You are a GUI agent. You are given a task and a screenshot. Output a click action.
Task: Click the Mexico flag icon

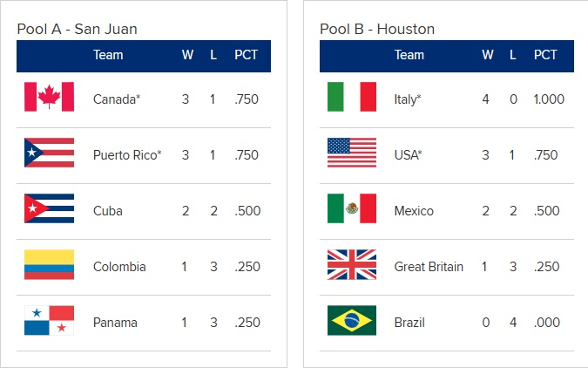(351, 208)
